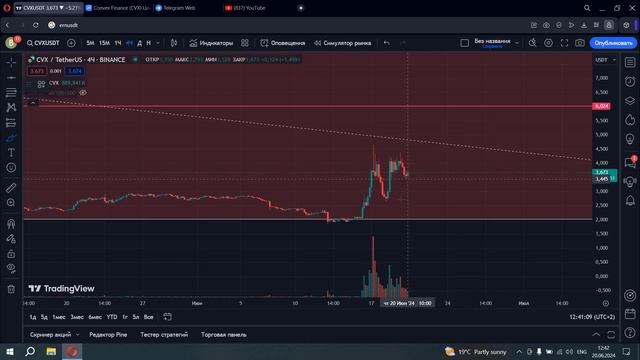
Task: Expand the timeframe dropdown arrow
Action: [158, 43]
